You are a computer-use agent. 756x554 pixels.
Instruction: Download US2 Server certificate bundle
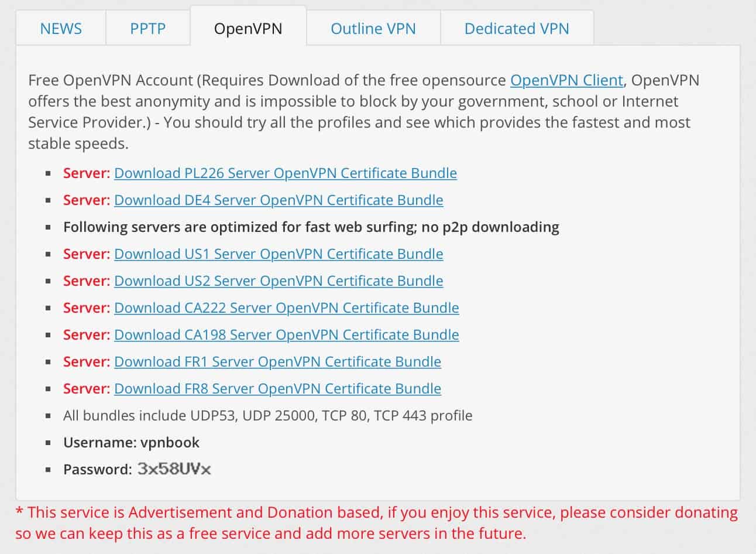point(279,281)
